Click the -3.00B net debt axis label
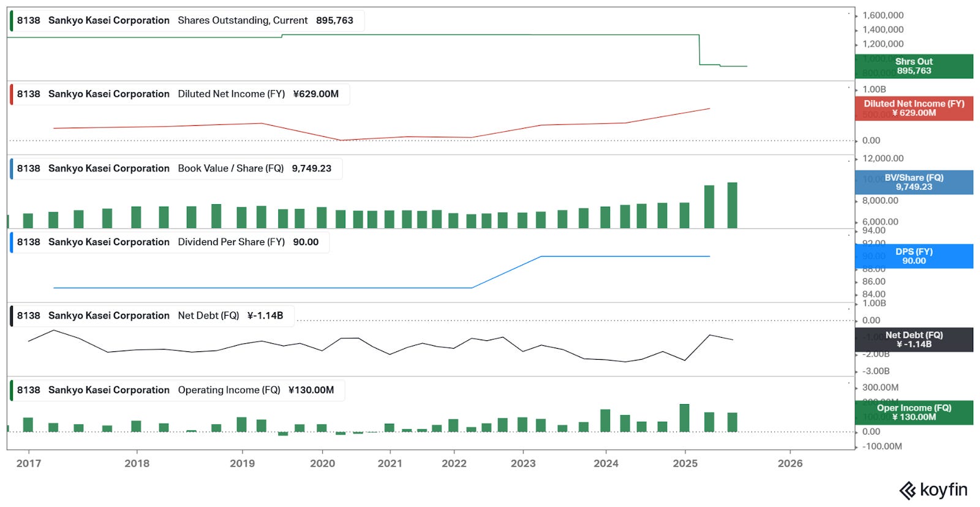The width and height of the screenshot is (980, 507). pyautogui.click(x=876, y=371)
